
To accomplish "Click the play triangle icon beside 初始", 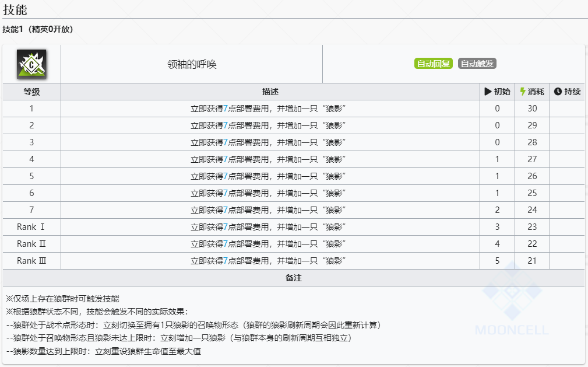I will click(488, 92).
